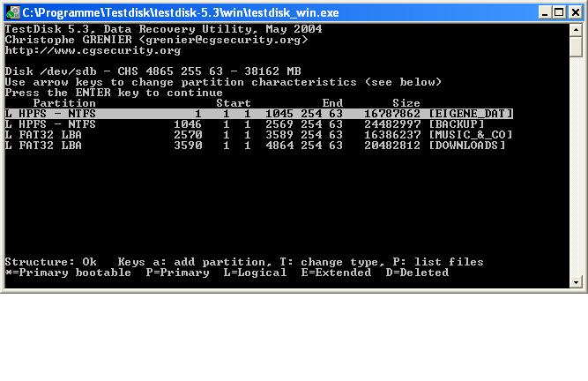Click the vertical scrollbar thumb
588x381 pixels.
click(x=576, y=47)
